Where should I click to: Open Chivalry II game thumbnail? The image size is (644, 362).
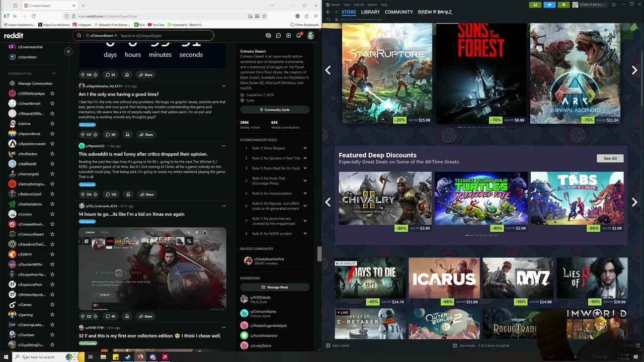(x=385, y=198)
